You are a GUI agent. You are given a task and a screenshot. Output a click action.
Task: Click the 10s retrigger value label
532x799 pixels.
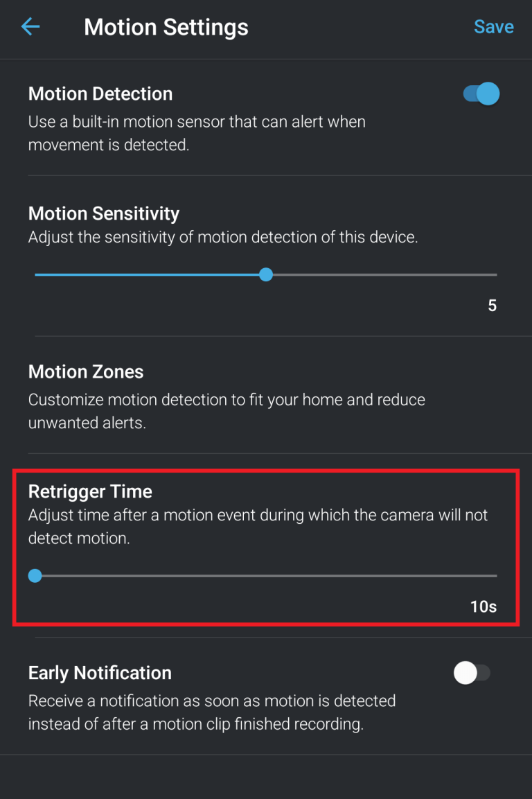coord(483,606)
